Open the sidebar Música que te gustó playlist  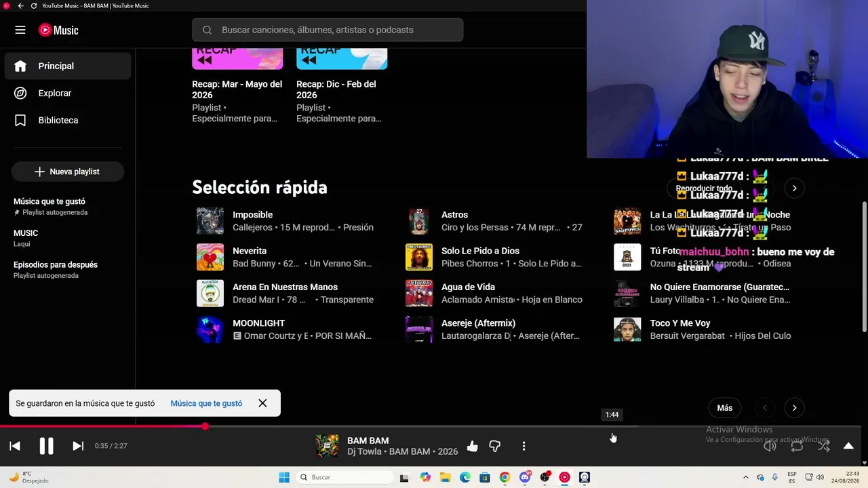68,206
